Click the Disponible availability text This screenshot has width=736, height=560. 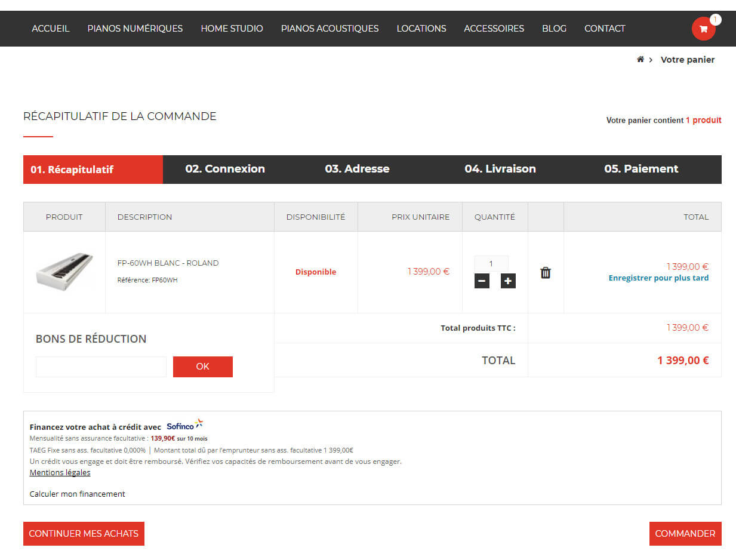pyautogui.click(x=316, y=272)
